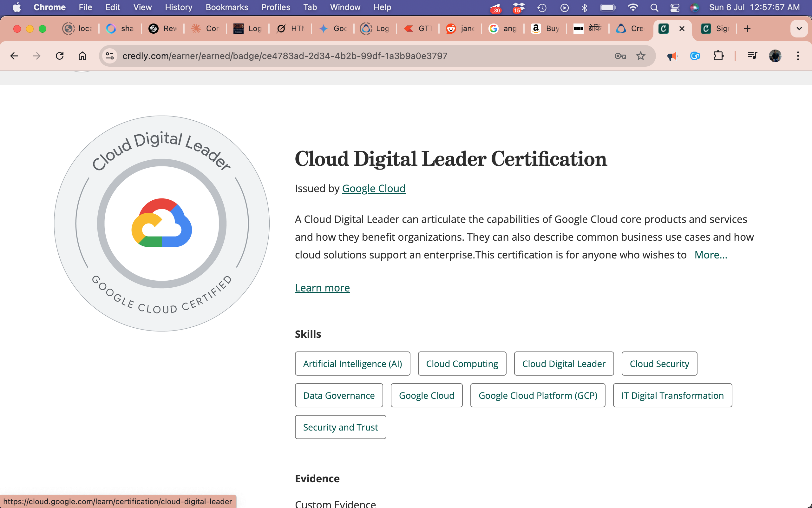This screenshot has height=508, width=812.
Task: Switch to the 'loca' tab
Action: pyautogui.click(x=78, y=29)
